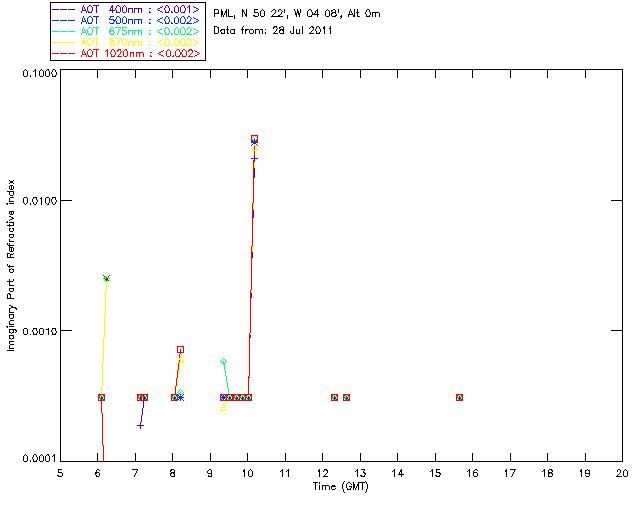This screenshot has width=640, height=512.
Task: Click the y-axis tick label '0.0100'
Action: coord(39,201)
